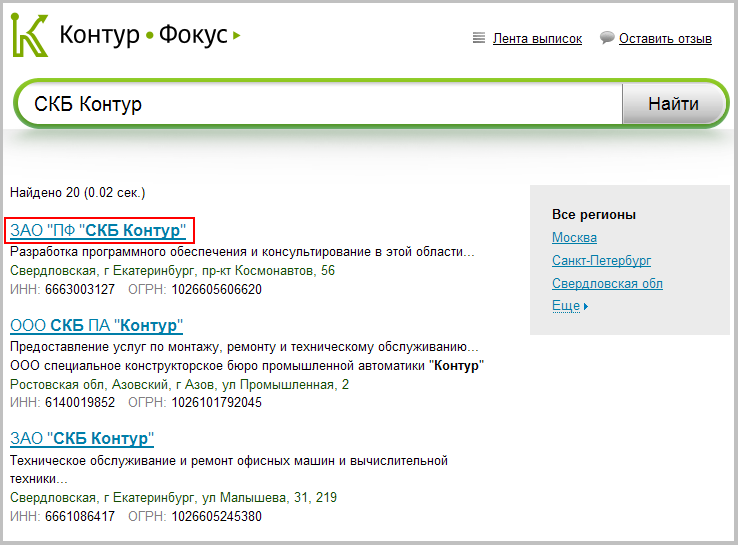Open the Лента выписок link
Image resolution: width=738 pixels, height=545 pixels.
coord(537,39)
